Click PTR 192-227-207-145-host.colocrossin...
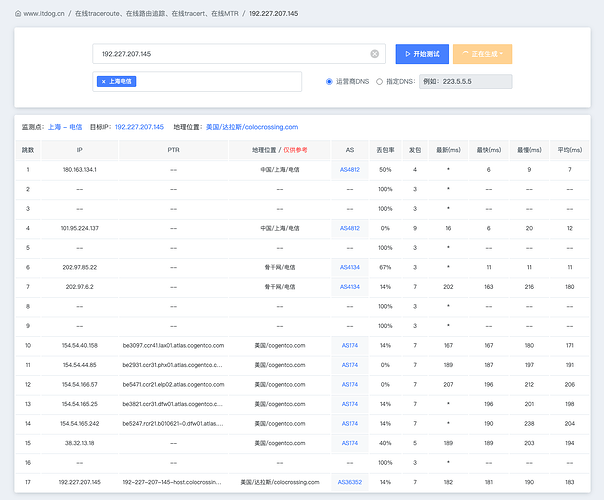This screenshot has width=604, height=500. click(172, 482)
